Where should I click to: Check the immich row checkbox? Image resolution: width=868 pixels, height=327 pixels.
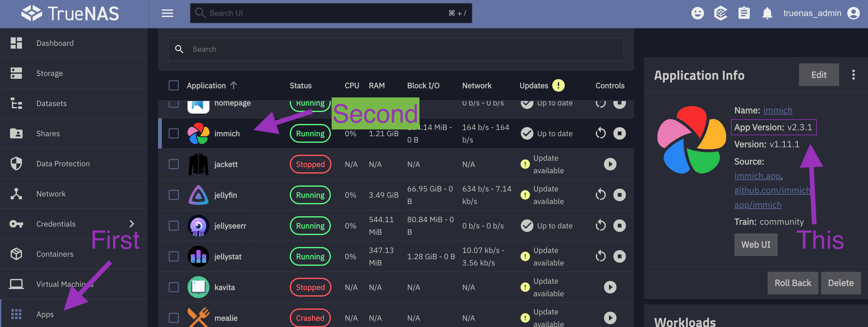(x=173, y=133)
